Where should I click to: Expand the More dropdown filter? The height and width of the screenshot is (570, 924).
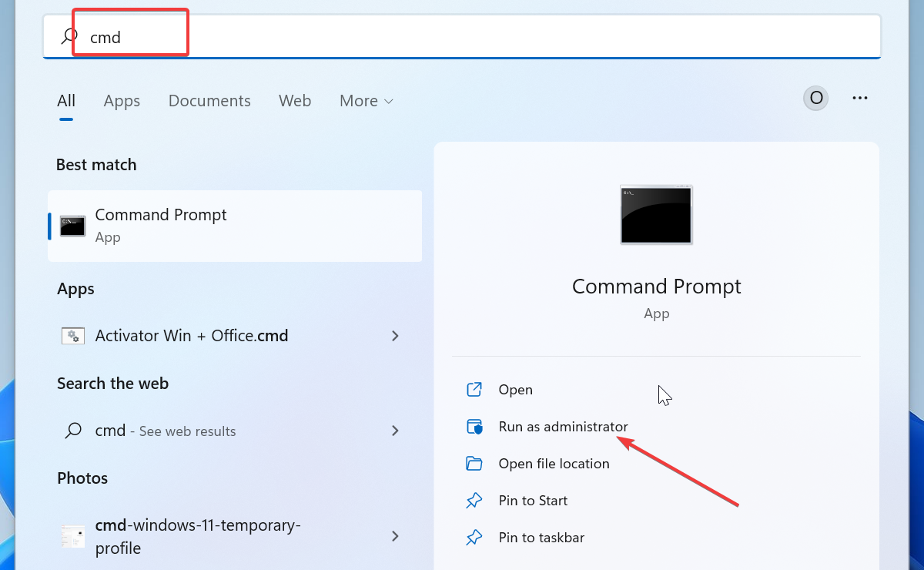[x=367, y=101]
